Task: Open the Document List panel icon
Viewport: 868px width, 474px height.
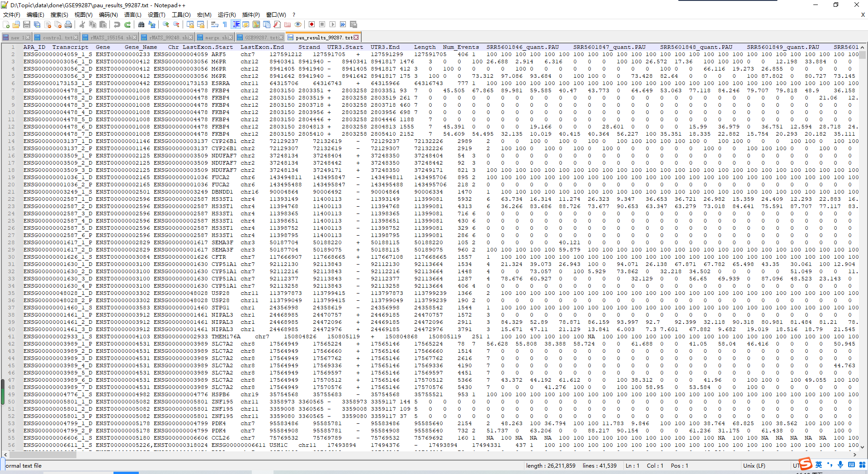Action: (x=267, y=24)
